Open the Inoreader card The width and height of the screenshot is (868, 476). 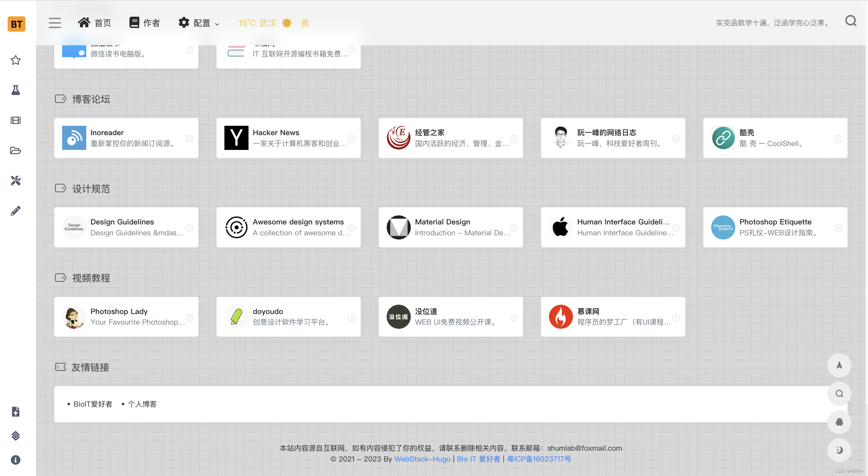click(x=126, y=138)
